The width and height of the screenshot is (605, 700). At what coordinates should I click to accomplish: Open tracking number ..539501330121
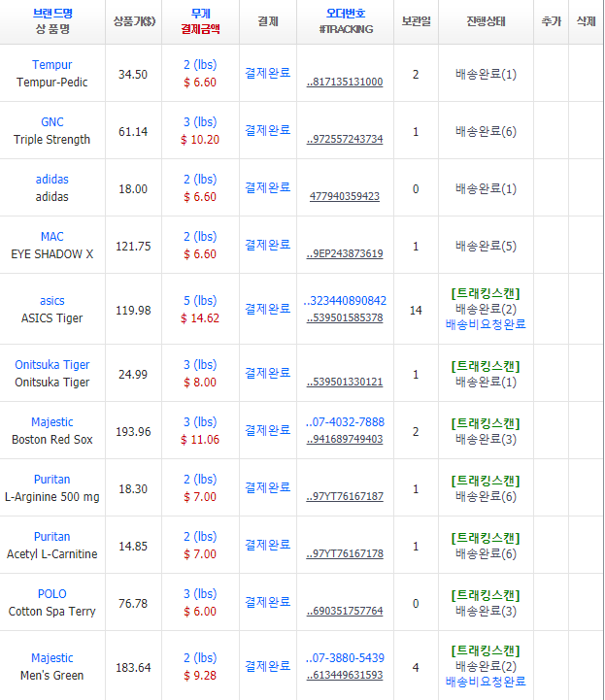(345, 382)
